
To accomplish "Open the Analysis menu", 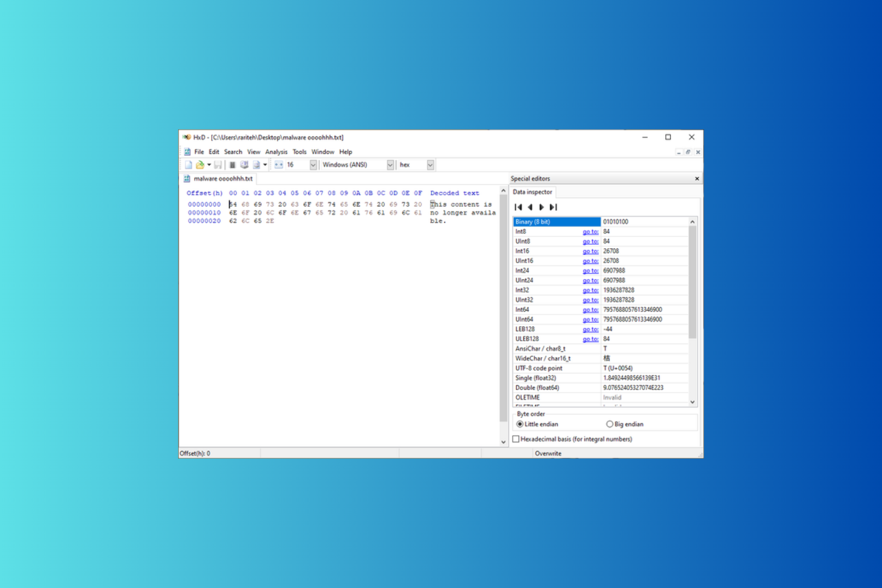I will tap(276, 152).
